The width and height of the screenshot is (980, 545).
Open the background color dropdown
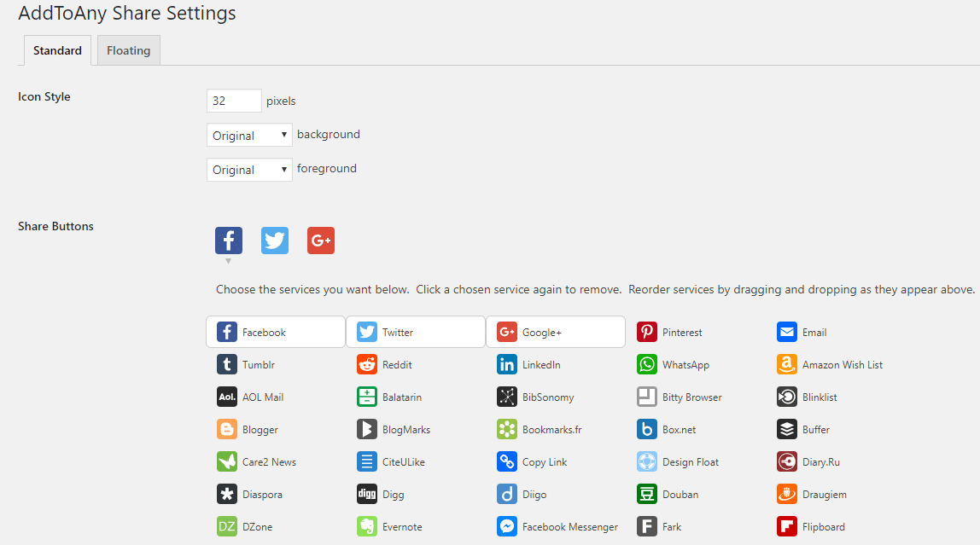[x=248, y=135]
